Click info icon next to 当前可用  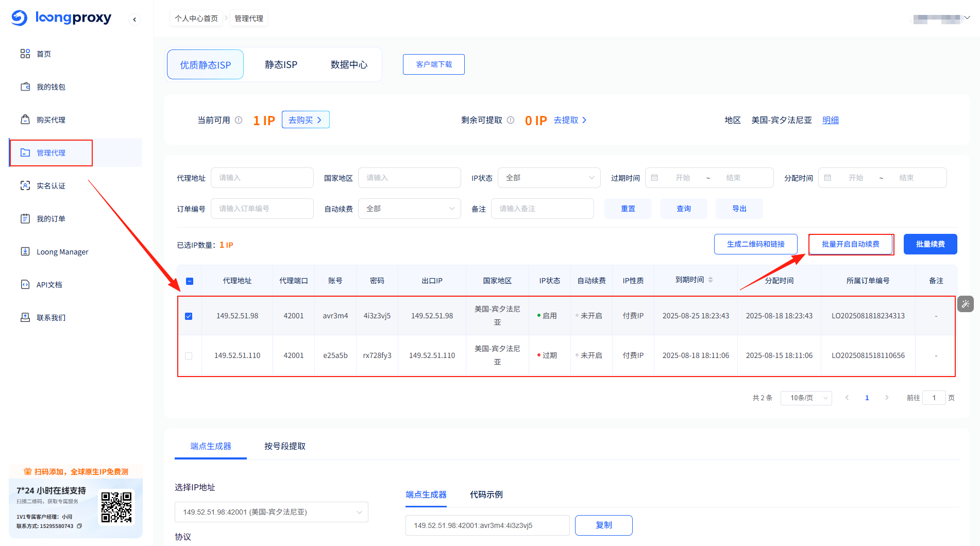(x=239, y=120)
